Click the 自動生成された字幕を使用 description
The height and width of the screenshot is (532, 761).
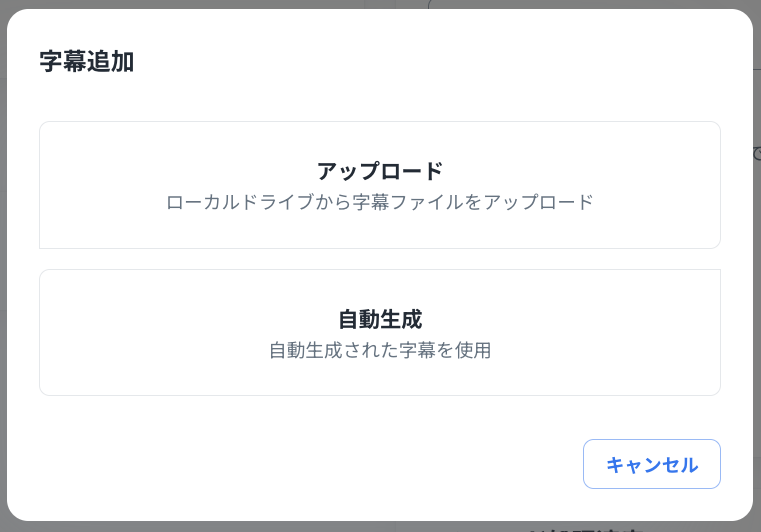pyautogui.click(x=380, y=351)
